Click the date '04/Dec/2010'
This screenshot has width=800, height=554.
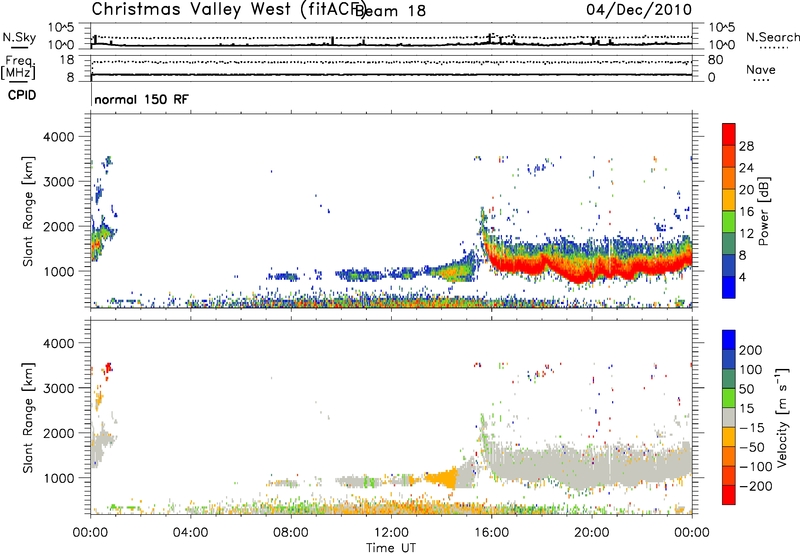tap(639, 10)
